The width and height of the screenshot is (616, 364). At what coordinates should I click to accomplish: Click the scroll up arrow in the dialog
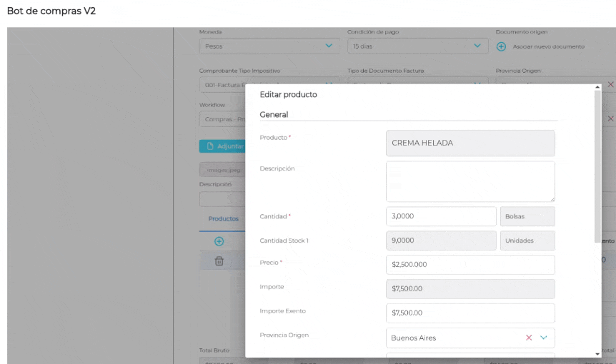coord(597,89)
